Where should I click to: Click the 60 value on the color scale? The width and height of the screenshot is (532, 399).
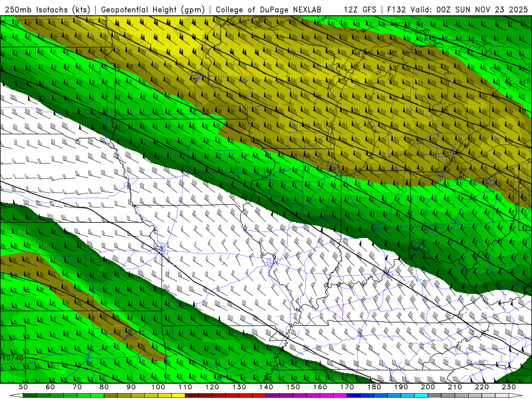51,387
